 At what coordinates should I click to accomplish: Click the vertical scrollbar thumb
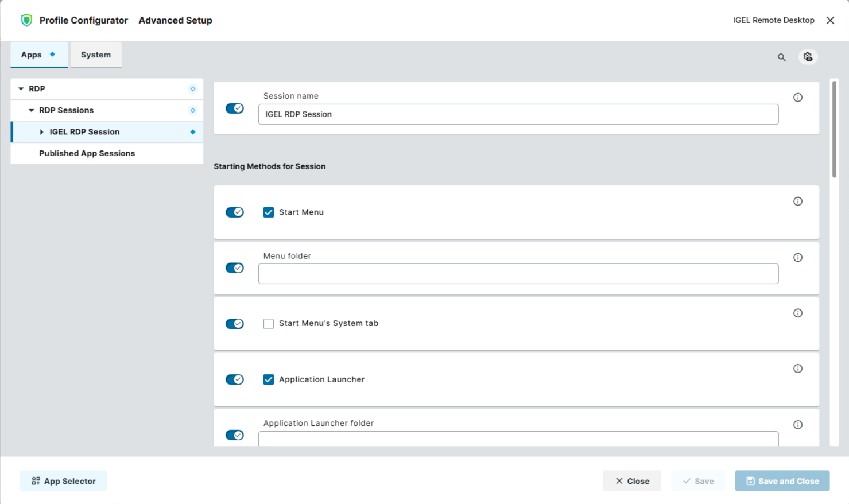point(834,129)
